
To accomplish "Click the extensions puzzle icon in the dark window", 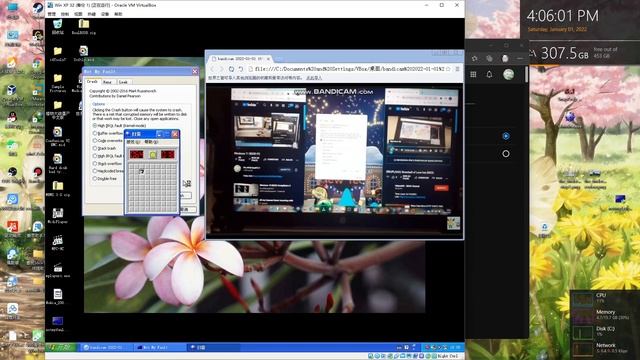I will pyautogui.click(x=475, y=59).
